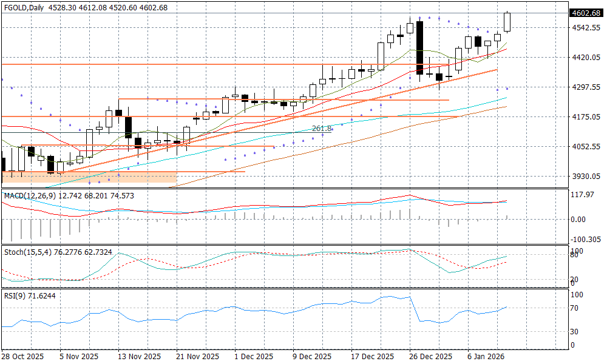Screen dimensions: 607x364
Task: Click the 1 Dec 2025 date label
Action: click(254, 356)
